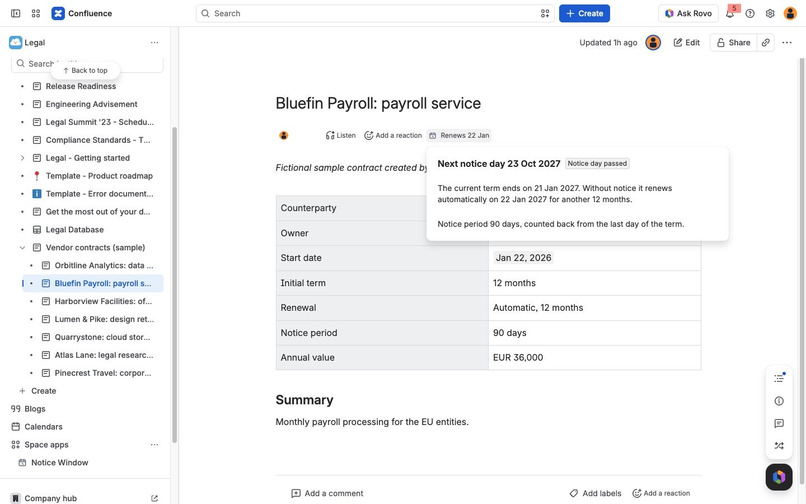This screenshot has height=504, width=806.
Task: Click the shuffle arrows icon in right rail
Action: (779, 446)
